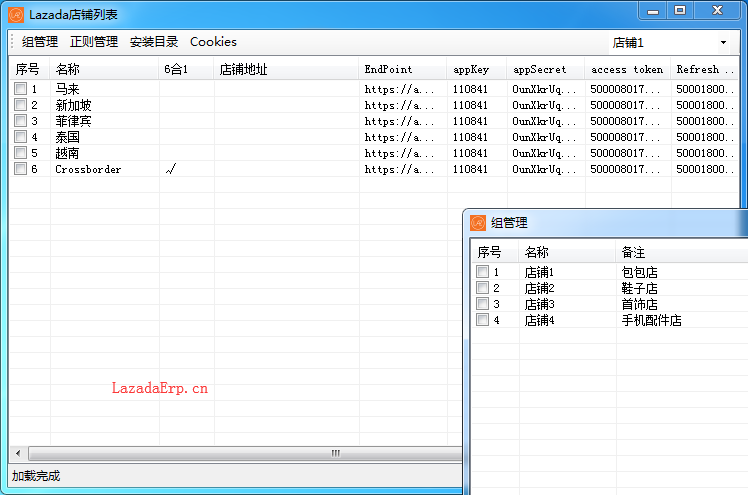Viewport: 748px width, 495px height.
Task: Tick the checkbox for row 4 泰国
Action: click(x=21, y=137)
